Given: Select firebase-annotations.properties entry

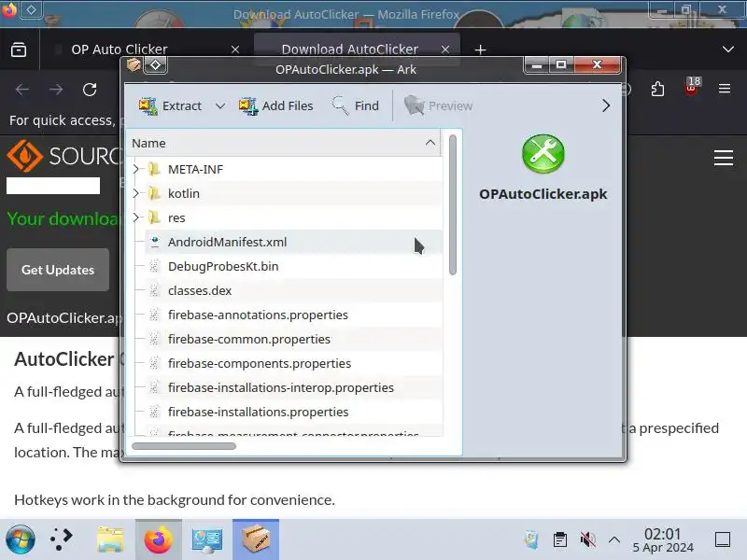Looking at the screenshot, I should [258, 315].
